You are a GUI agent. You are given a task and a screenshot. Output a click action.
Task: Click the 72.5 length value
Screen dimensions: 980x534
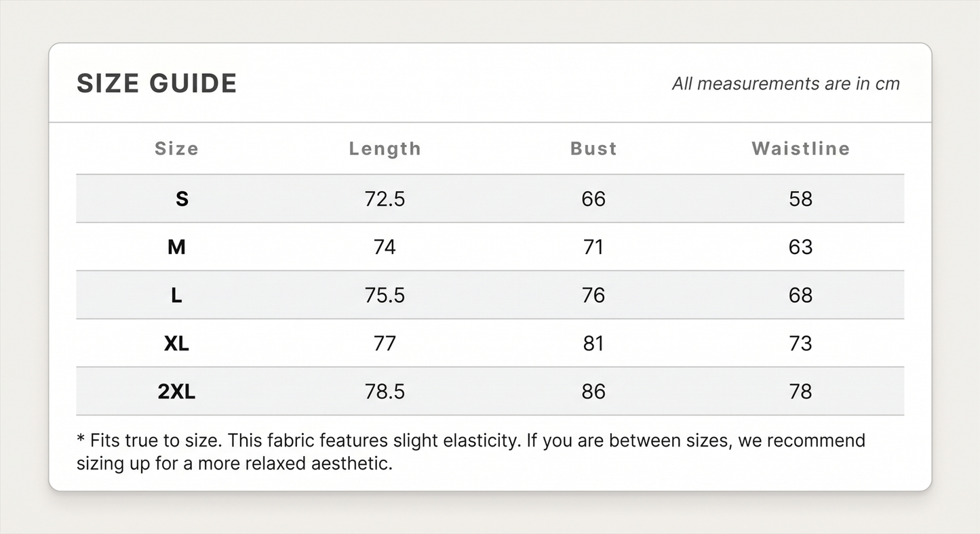pyautogui.click(x=385, y=199)
